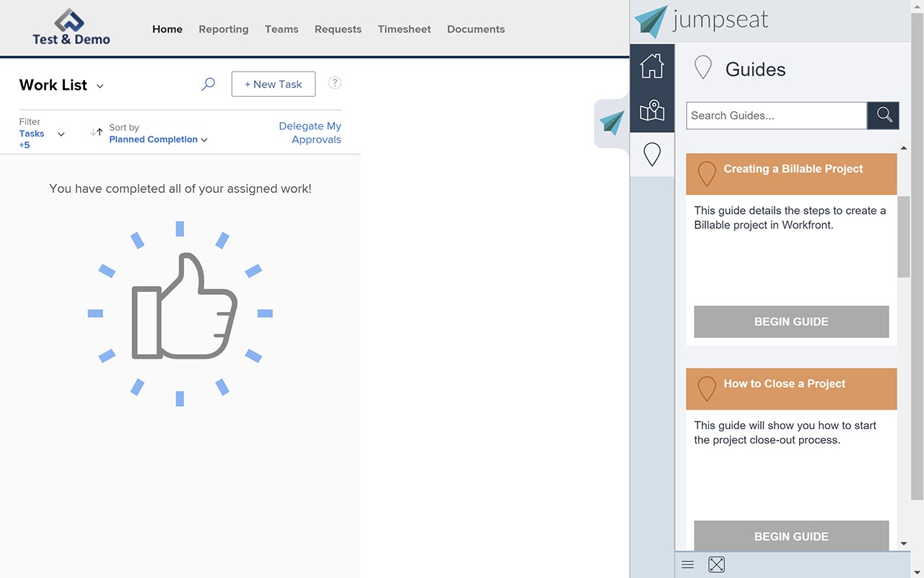Click the guides list scrollbar thumb

[x=904, y=236]
